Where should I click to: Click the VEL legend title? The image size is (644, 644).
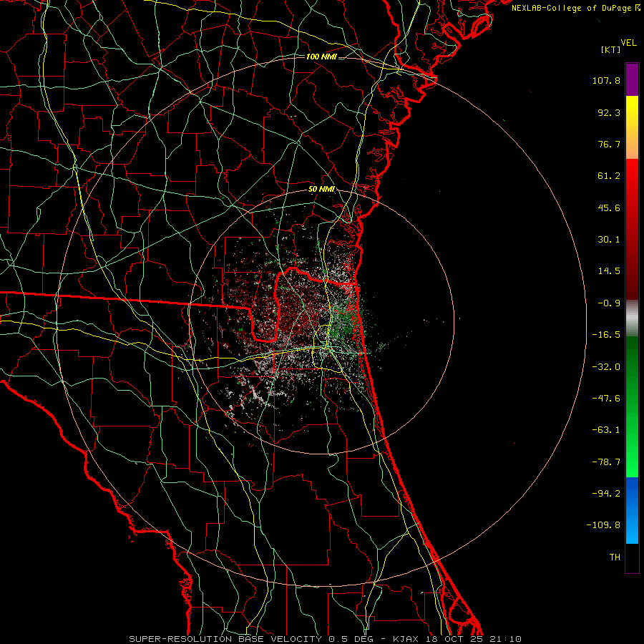point(628,43)
